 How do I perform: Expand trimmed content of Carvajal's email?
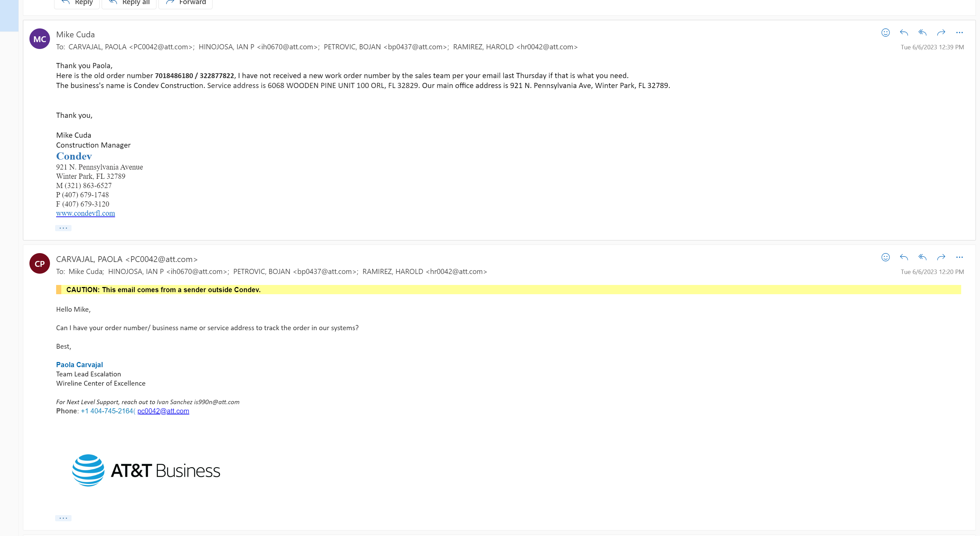[x=63, y=518]
